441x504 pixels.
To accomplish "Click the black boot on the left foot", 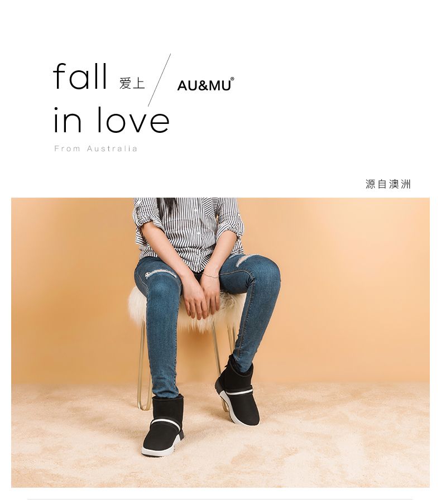I will point(163,425).
